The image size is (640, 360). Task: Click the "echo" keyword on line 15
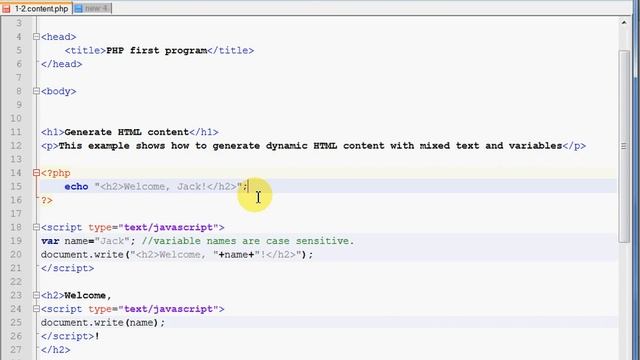76,187
